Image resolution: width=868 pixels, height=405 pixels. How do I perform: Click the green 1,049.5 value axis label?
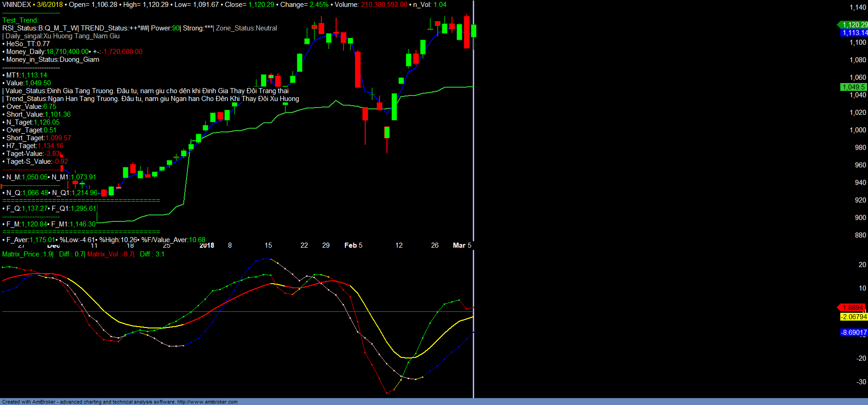click(853, 87)
